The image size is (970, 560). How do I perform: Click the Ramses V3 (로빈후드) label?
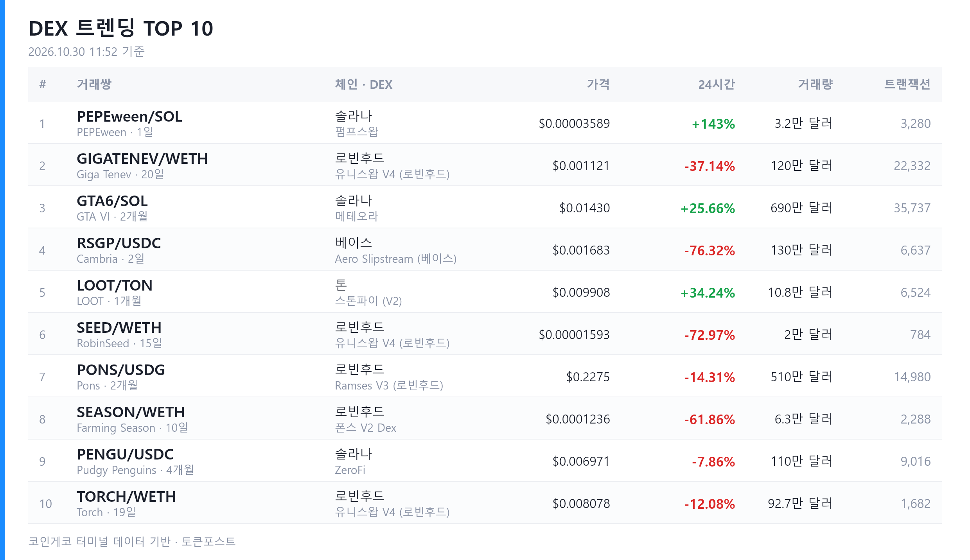coord(389,385)
